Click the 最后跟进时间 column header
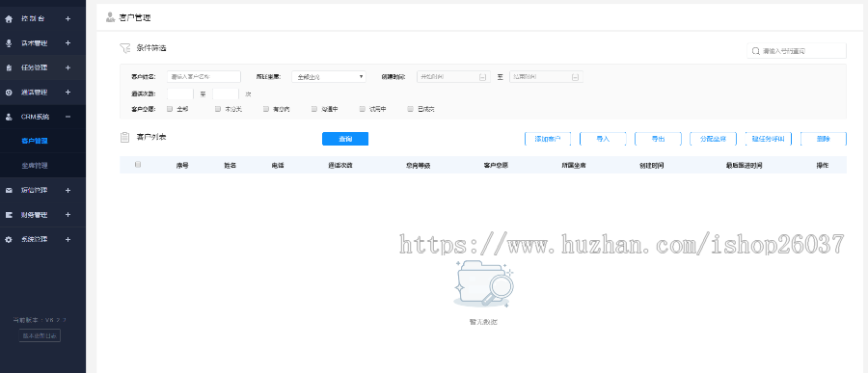Viewport: 868px width, 373px height. tap(744, 166)
